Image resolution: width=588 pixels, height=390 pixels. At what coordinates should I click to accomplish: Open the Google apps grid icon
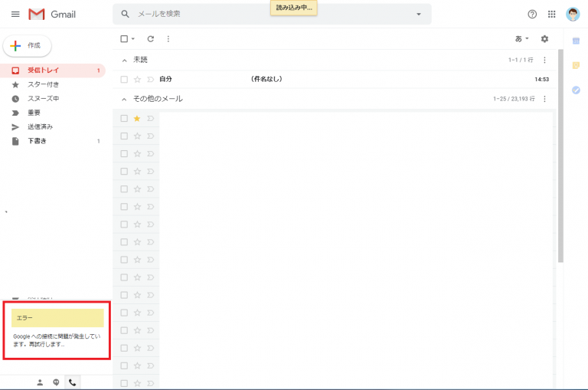point(551,15)
